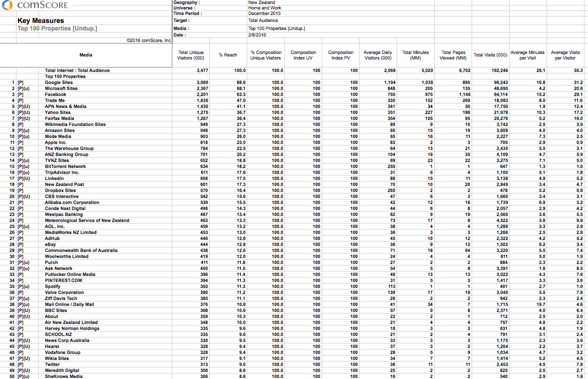
Task: Select the Yahoo Sites cell
Action: click(58, 112)
